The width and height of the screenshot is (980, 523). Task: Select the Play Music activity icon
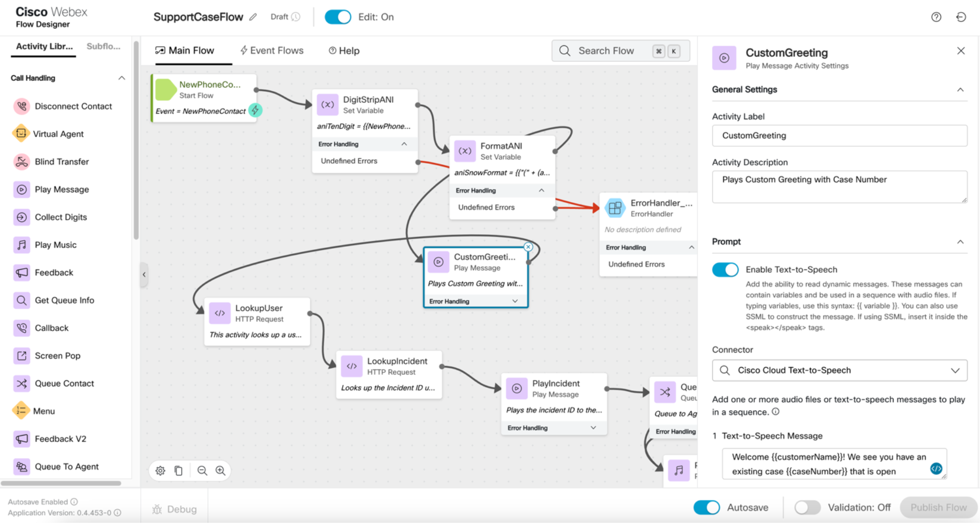21,245
